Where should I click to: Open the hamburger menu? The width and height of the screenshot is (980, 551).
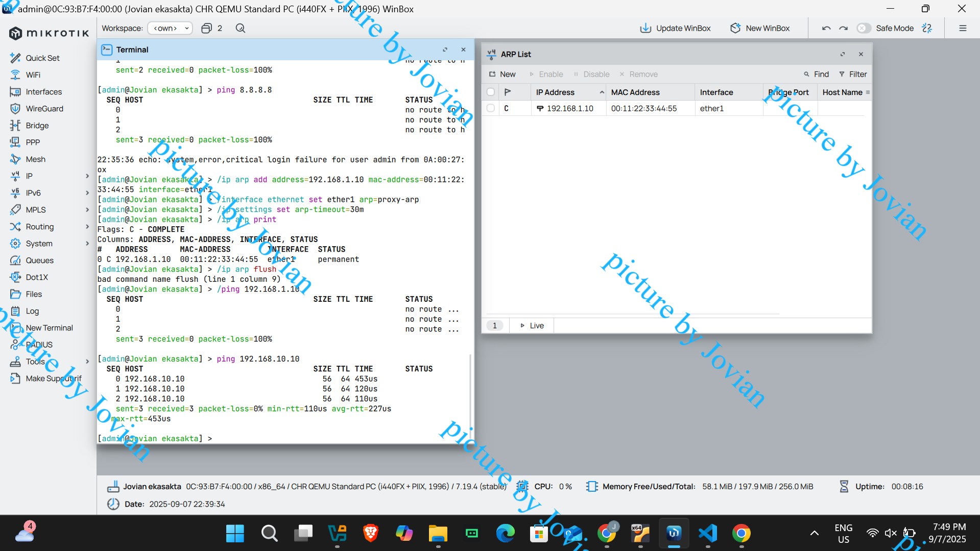click(x=963, y=28)
